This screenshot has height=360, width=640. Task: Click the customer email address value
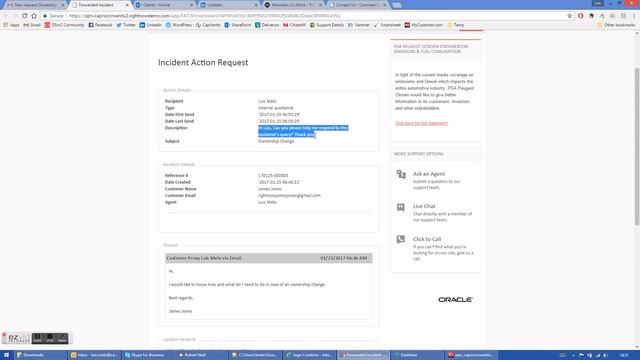click(289, 196)
